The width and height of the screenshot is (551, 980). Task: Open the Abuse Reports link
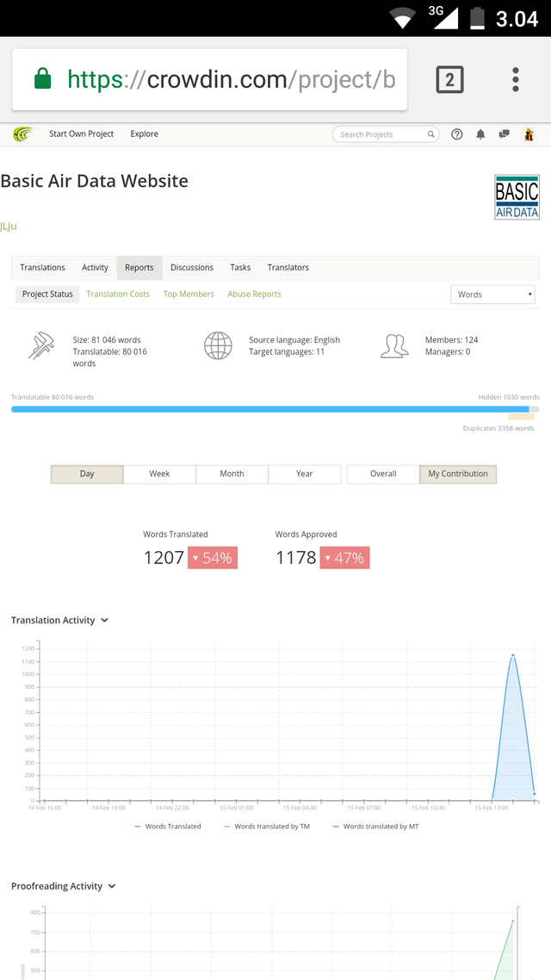pos(254,295)
